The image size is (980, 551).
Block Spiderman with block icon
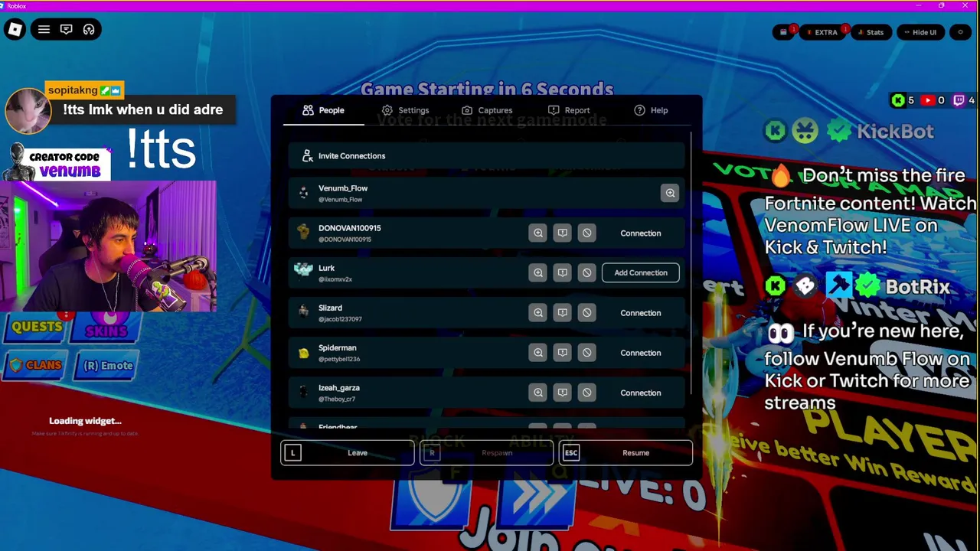pos(587,352)
